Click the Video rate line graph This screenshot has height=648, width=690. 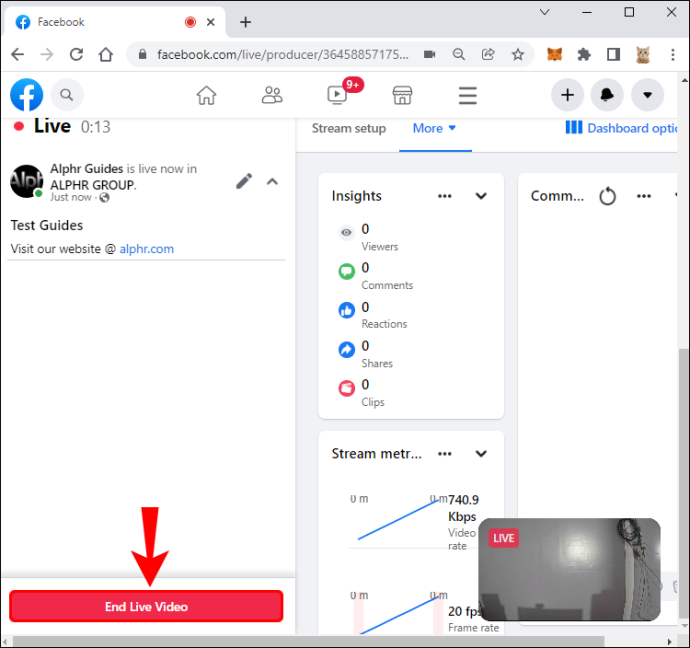[x=399, y=519]
